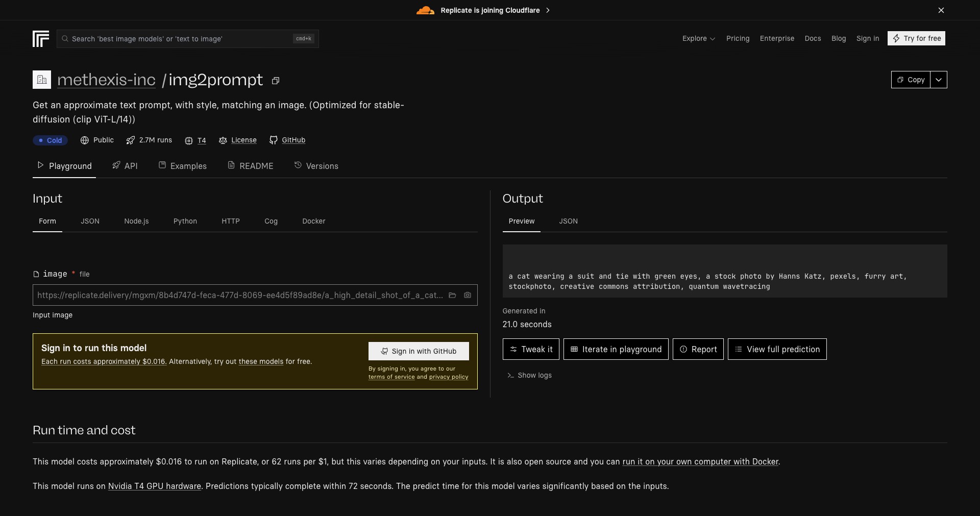Click Sign in at top navigation
This screenshot has width=980, height=516.
pyautogui.click(x=868, y=38)
